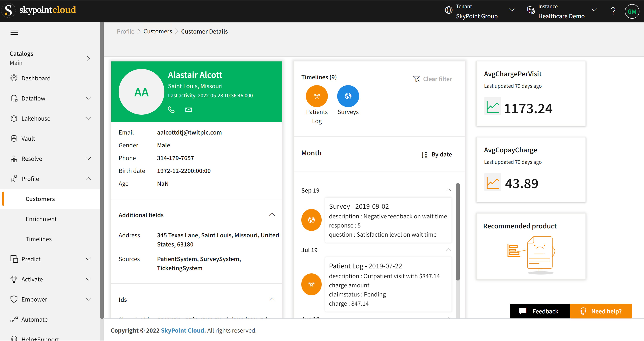Screen dimensions: 644x341
Task: Collapse the Additional fields section
Action: (x=272, y=215)
